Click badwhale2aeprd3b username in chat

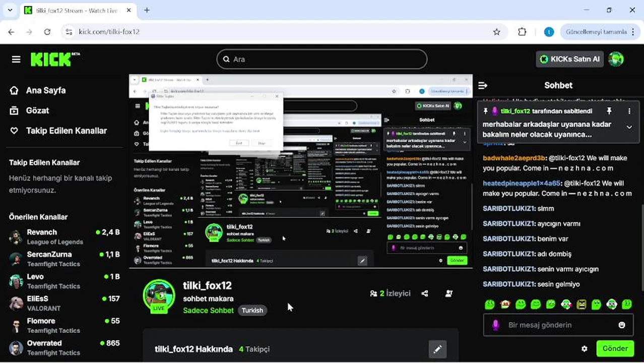pos(514,158)
